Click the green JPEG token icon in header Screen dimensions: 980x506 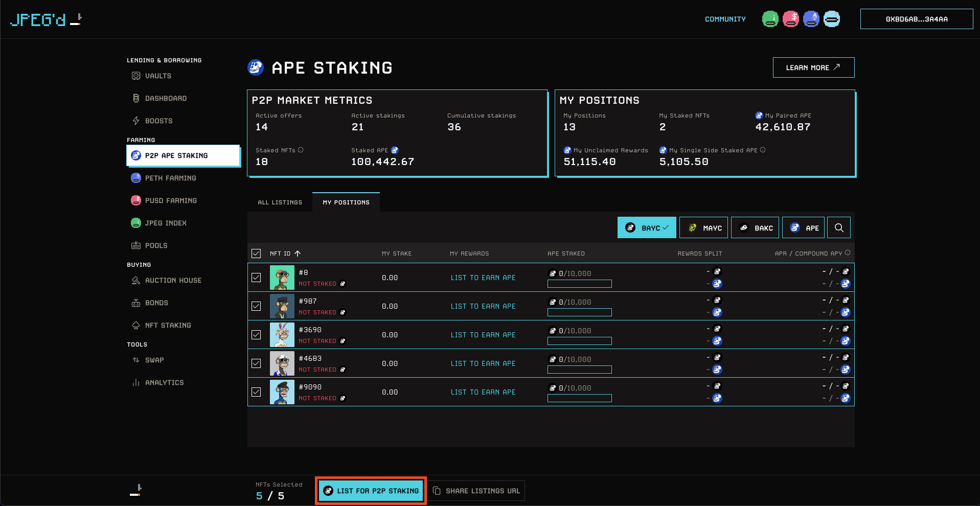[x=770, y=19]
